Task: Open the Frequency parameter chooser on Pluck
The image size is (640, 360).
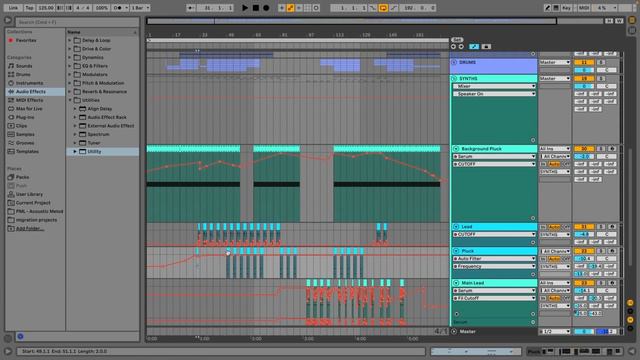Action: pos(494,266)
